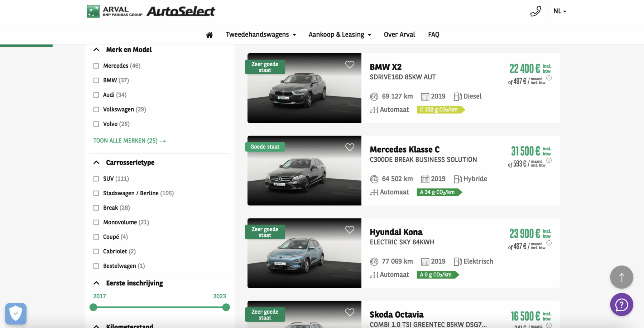The height and width of the screenshot is (328, 644).
Task: Click Toon alle merken link
Action: [x=129, y=141]
